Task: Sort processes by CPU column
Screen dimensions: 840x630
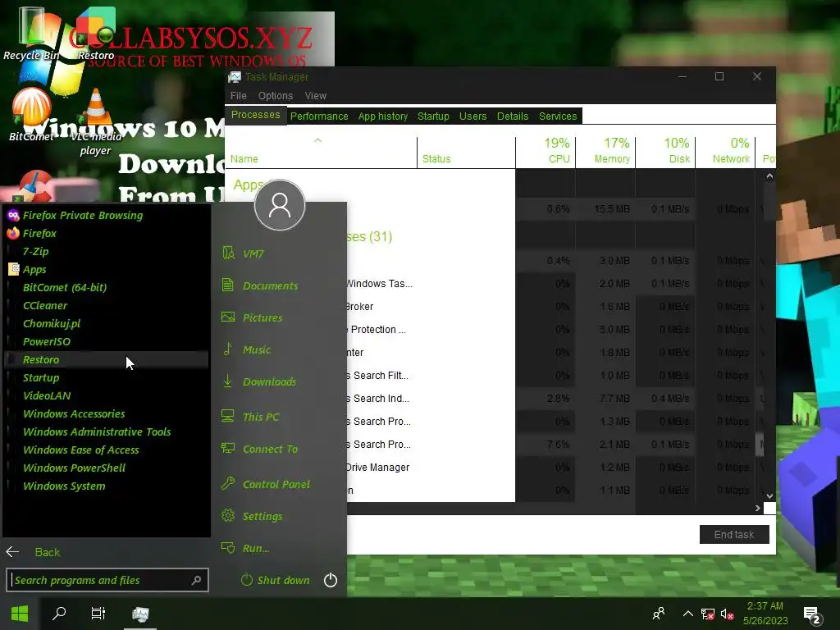Action: [x=546, y=152]
